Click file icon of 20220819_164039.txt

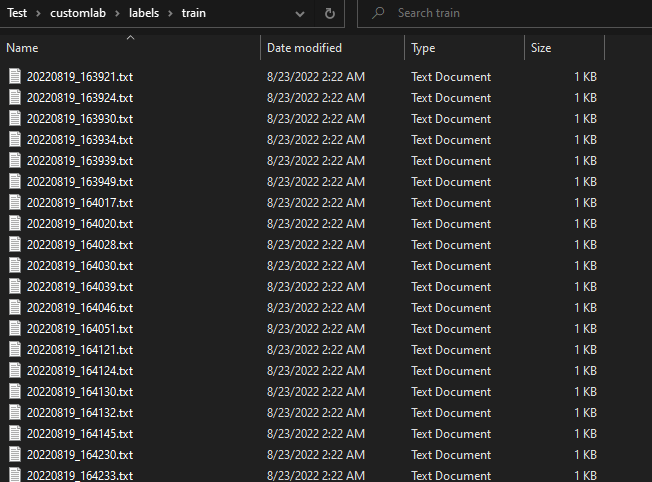15,287
